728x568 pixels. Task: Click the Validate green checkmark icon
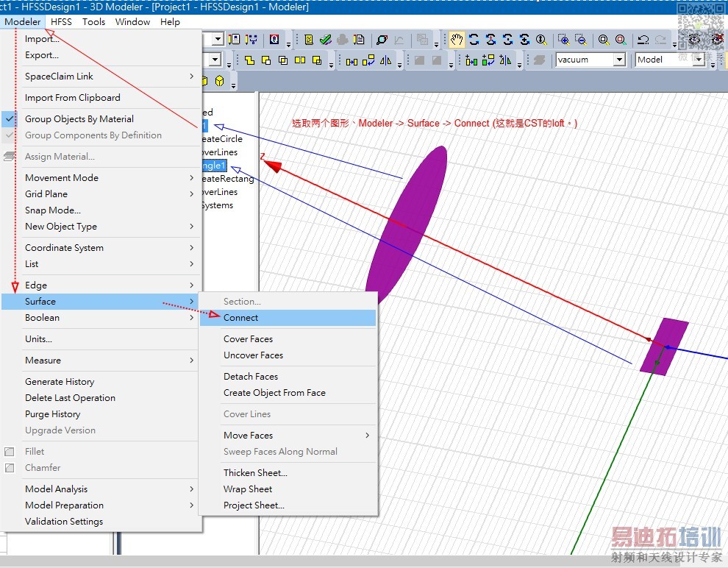click(324, 40)
